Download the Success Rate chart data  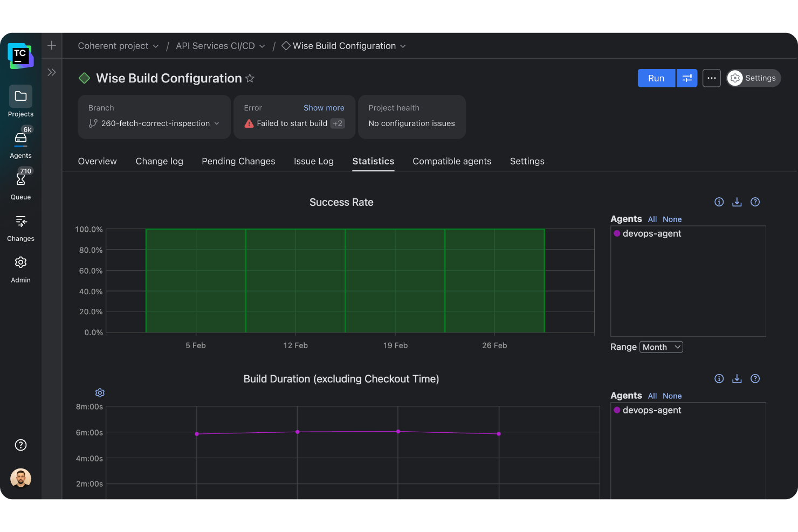pos(737,202)
